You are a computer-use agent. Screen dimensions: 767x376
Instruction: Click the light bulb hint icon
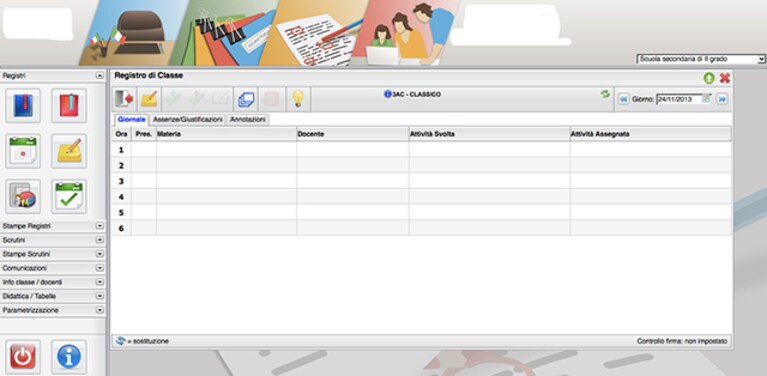click(x=298, y=99)
